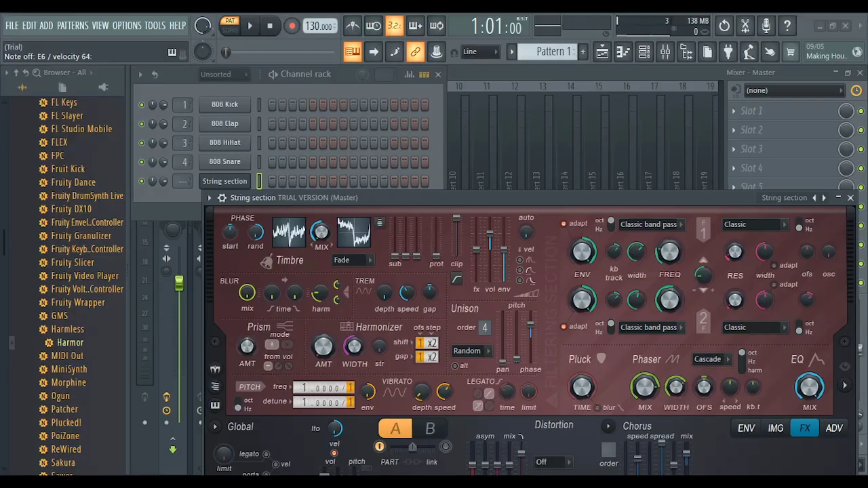The height and width of the screenshot is (488, 868).
Task: Click the scissors audio editor icon
Action: [745, 26]
